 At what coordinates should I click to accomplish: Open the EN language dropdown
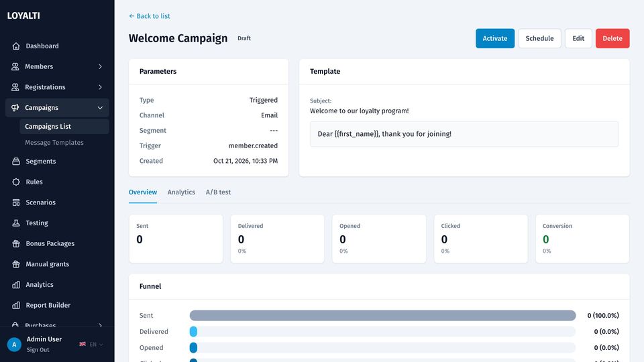(x=96, y=345)
